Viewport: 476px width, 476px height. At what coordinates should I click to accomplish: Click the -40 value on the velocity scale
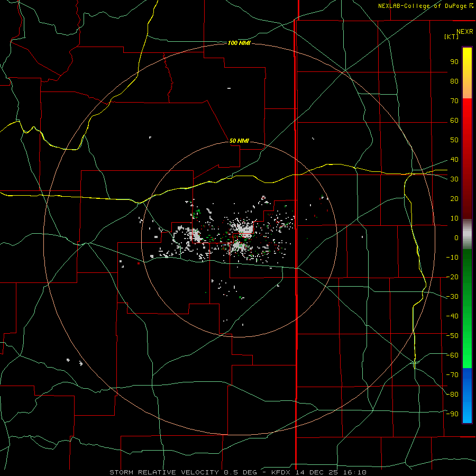[452, 316]
